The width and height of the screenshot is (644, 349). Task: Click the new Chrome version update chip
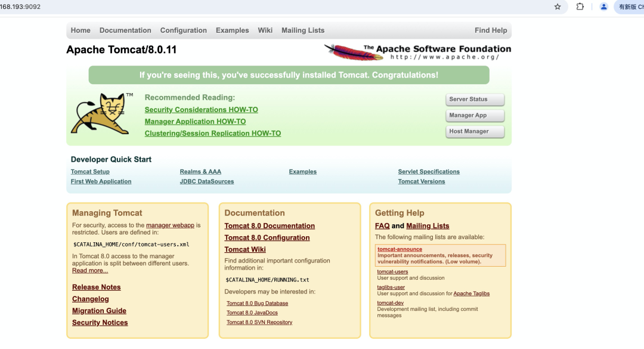pos(630,7)
